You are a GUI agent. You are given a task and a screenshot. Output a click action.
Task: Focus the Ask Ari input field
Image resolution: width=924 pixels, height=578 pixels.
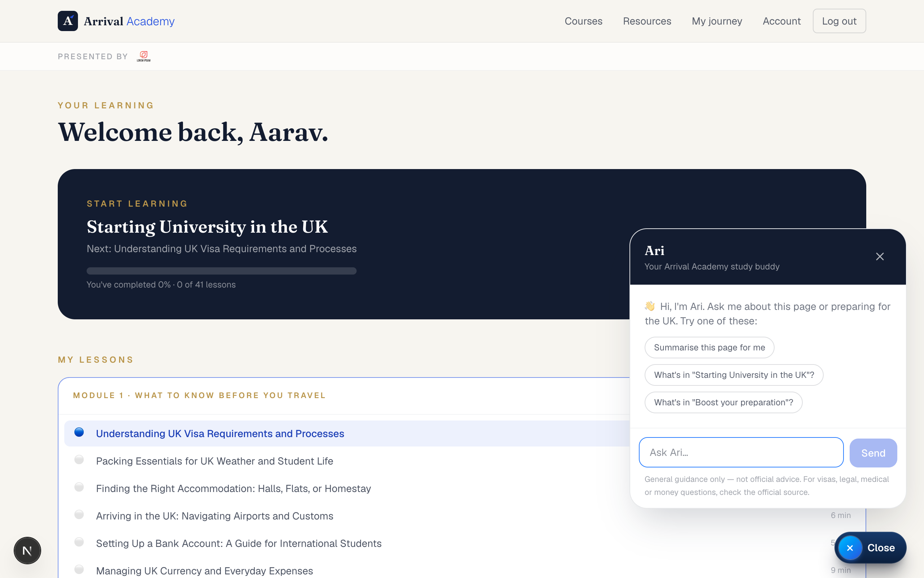tap(741, 453)
